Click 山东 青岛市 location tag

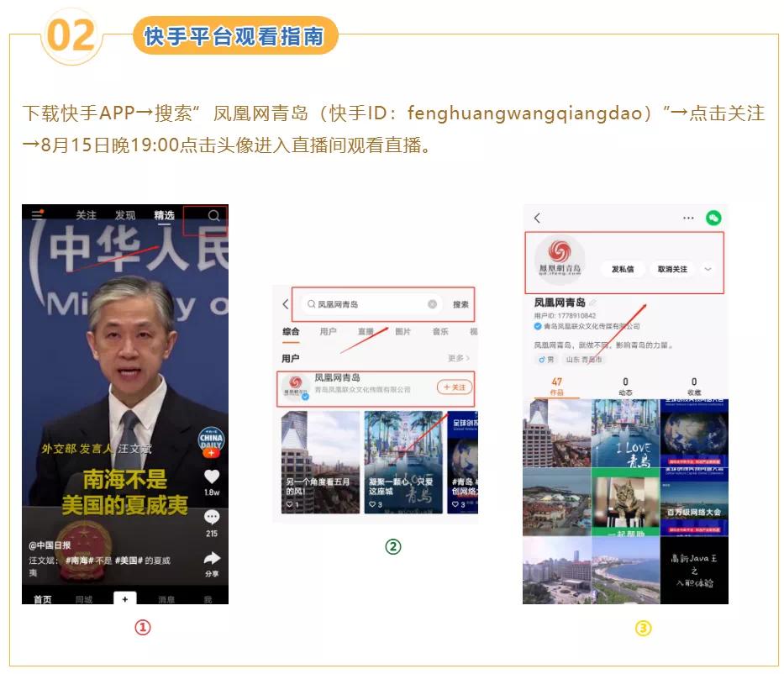click(x=583, y=359)
